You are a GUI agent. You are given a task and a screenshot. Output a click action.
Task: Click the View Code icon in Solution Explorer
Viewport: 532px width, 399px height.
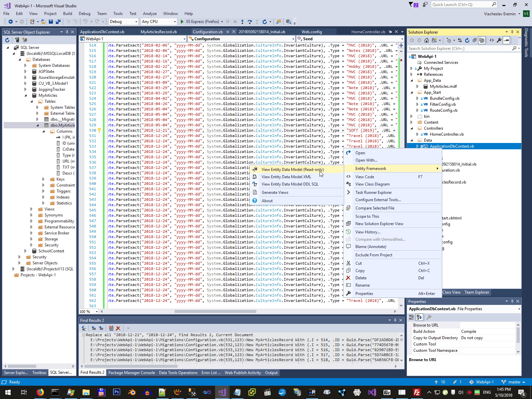click(492, 40)
